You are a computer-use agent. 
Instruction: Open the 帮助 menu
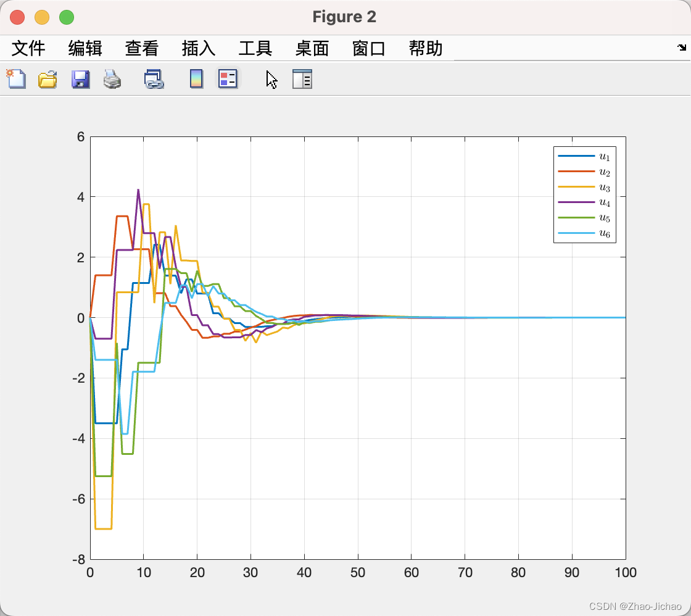426,48
